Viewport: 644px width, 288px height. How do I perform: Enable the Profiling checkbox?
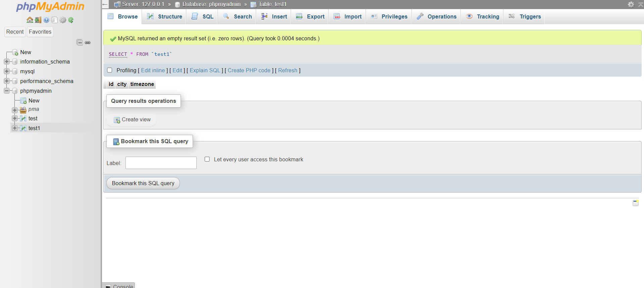pos(109,70)
